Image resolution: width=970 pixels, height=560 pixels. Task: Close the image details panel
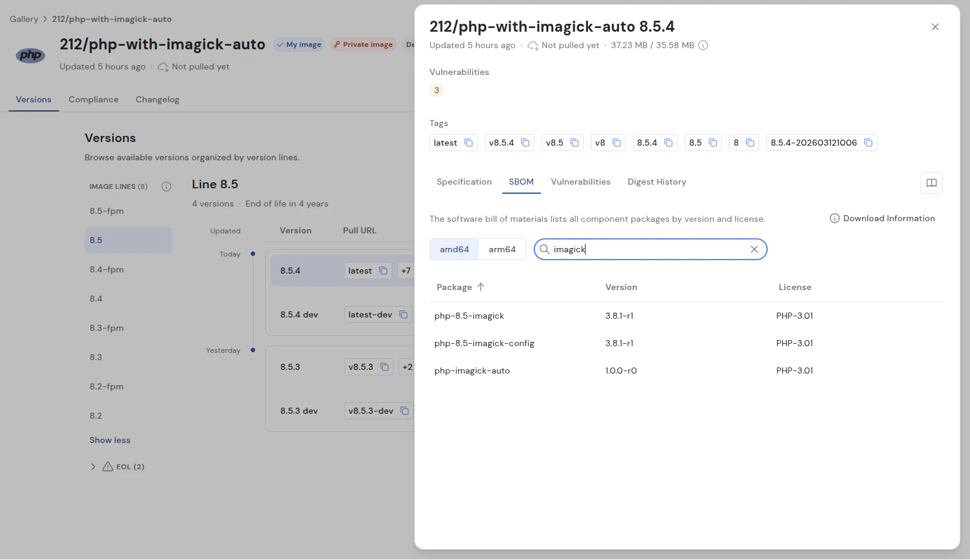[x=935, y=27]
